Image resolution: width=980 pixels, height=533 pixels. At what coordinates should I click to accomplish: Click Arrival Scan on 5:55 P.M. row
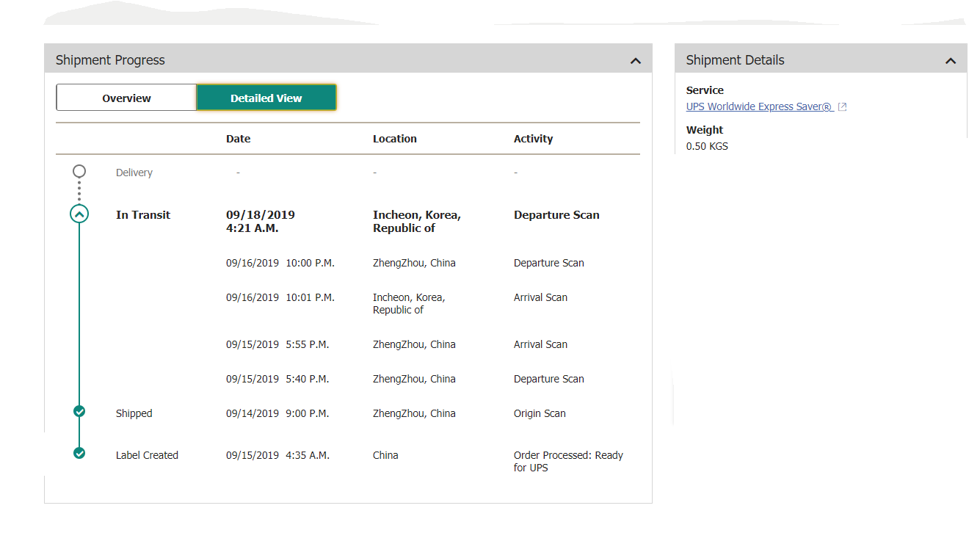[x=540, y=344]
